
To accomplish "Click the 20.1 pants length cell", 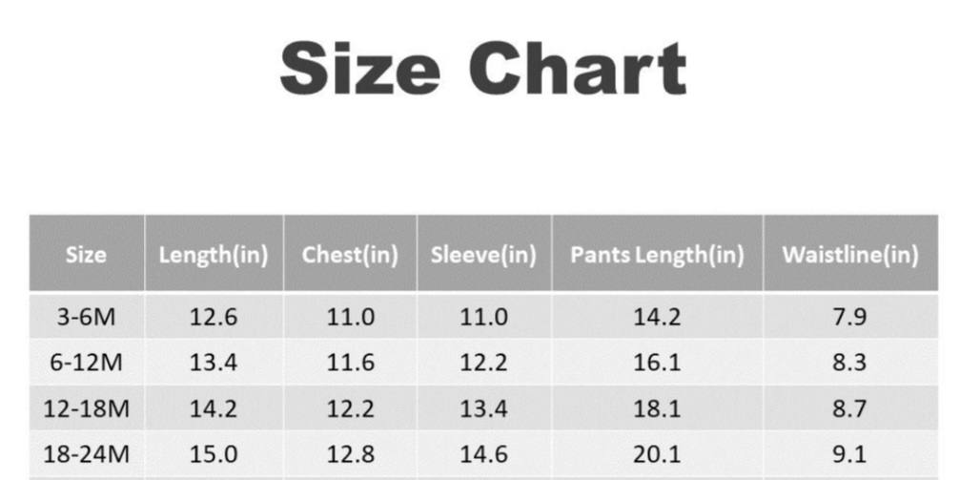I will pos(657,453).
